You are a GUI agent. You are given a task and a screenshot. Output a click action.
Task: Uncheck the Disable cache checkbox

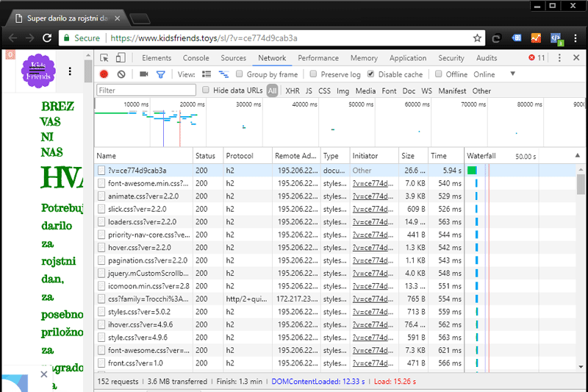(371, 74)
